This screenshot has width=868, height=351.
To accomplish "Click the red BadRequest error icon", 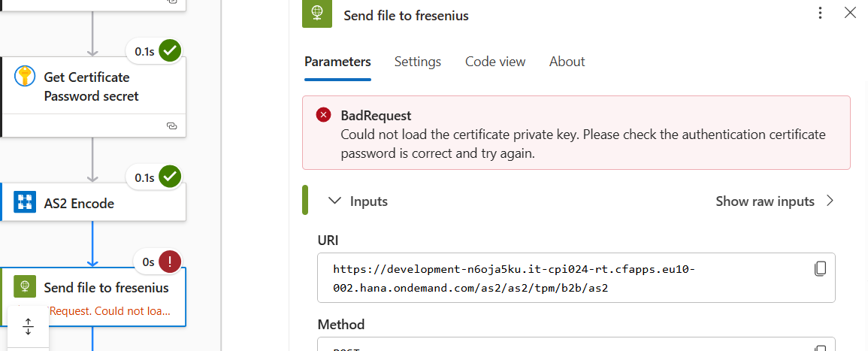I will pos(323,115).
